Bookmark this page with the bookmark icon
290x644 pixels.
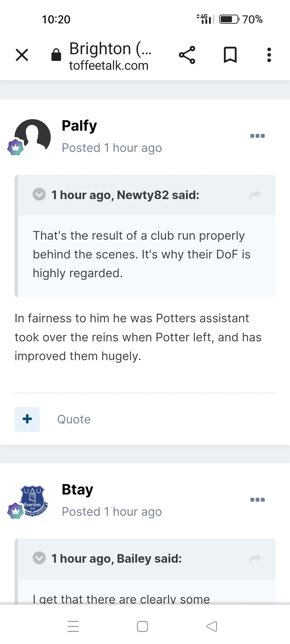[230, 55]
